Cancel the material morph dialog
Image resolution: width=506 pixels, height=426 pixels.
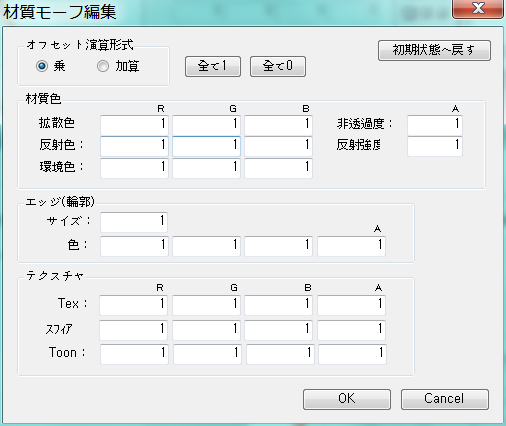pyautogui.click(x=445, y=399)
